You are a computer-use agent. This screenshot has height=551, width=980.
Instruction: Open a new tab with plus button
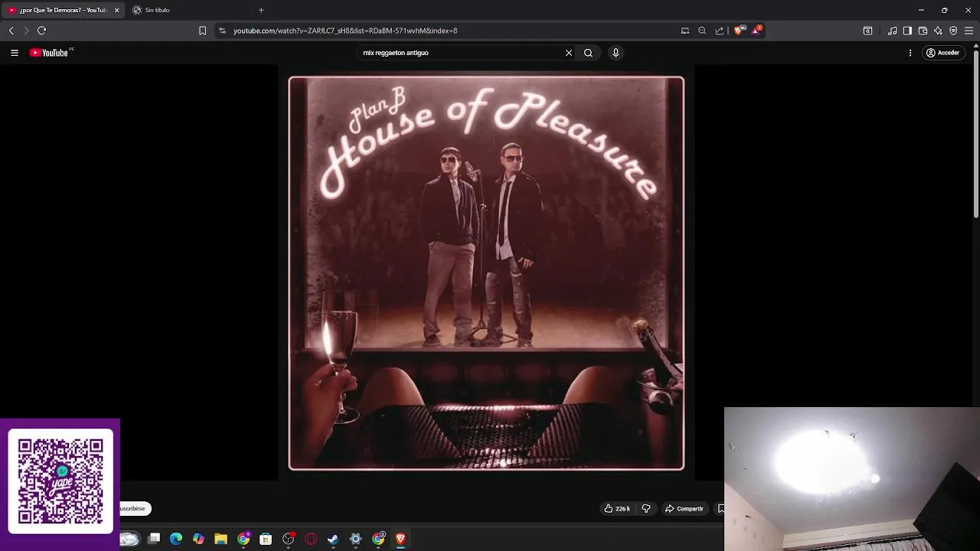coord(261,10)
